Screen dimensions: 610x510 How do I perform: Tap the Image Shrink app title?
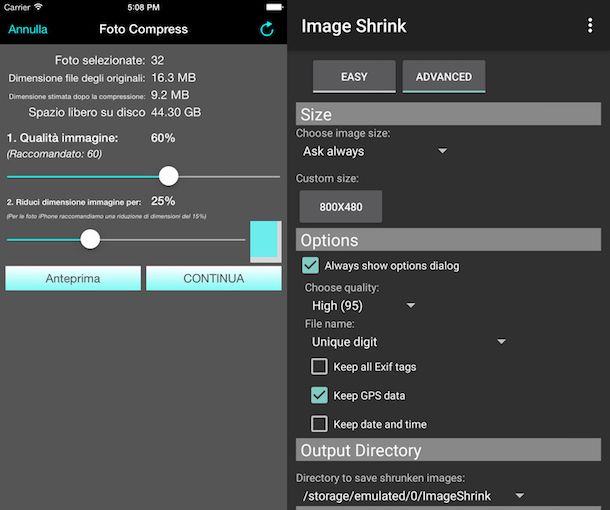354,26
